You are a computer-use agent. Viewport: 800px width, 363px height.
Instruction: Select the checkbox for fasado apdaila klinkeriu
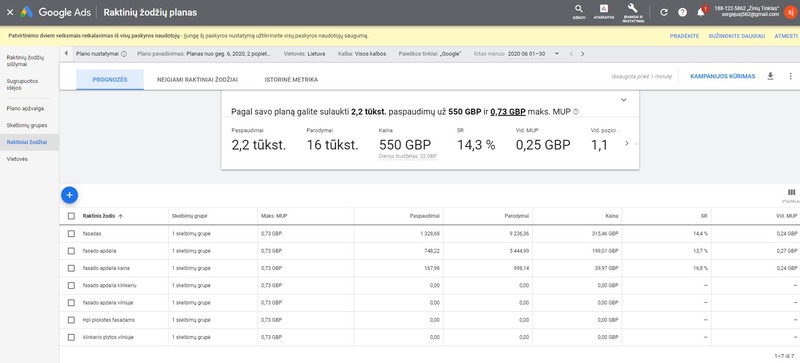pos(71,285)
